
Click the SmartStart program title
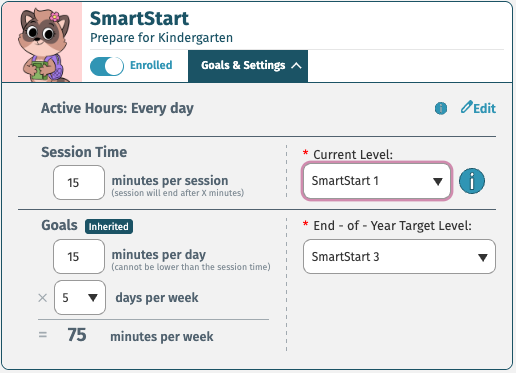click(139, 18)
